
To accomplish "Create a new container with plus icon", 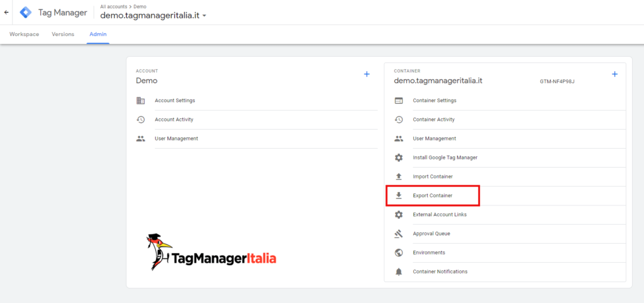I will pyautogui.click(x=615, y=74).
